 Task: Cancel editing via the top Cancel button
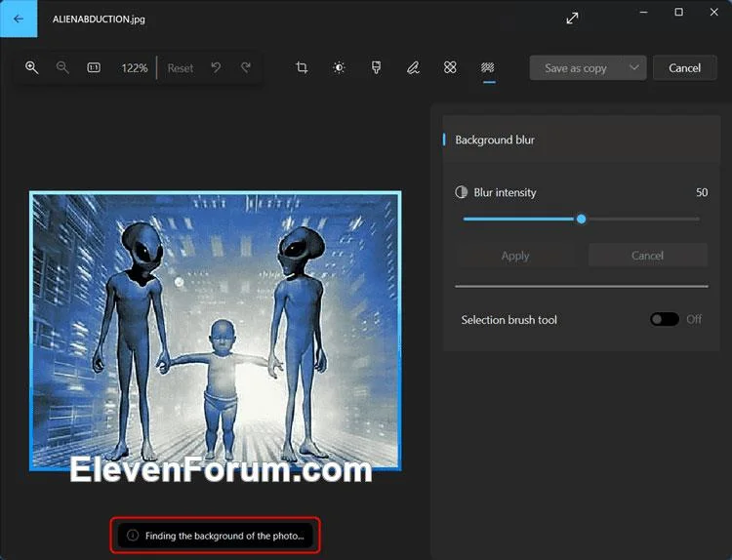pyautogui.click(x=684, y=68)
